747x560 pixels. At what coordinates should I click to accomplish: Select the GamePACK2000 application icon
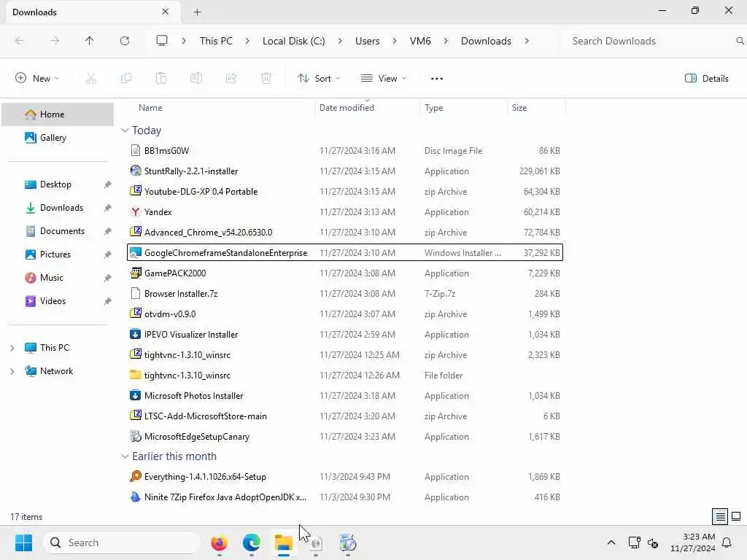click(136, 273)
